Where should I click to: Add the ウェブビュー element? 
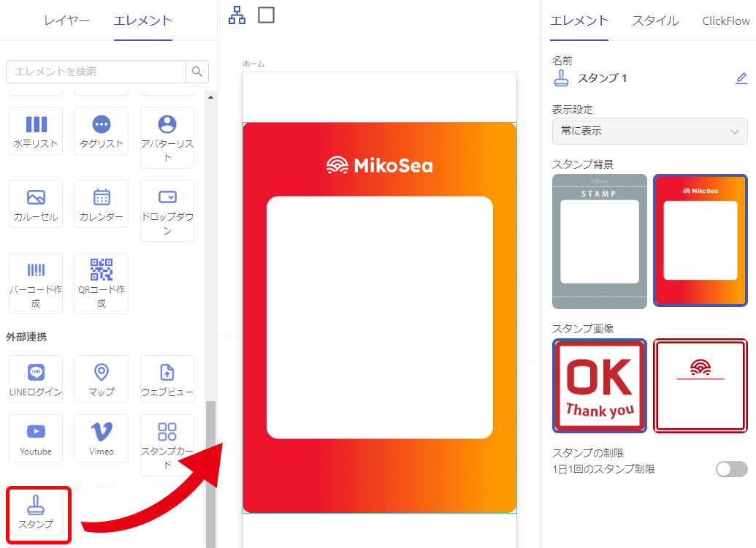pyautogui.click(x=167, y=379)
